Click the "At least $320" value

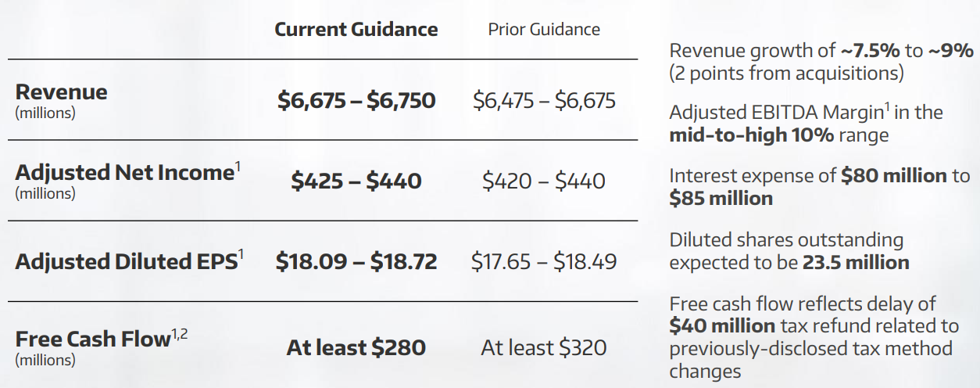coord(544,347)
